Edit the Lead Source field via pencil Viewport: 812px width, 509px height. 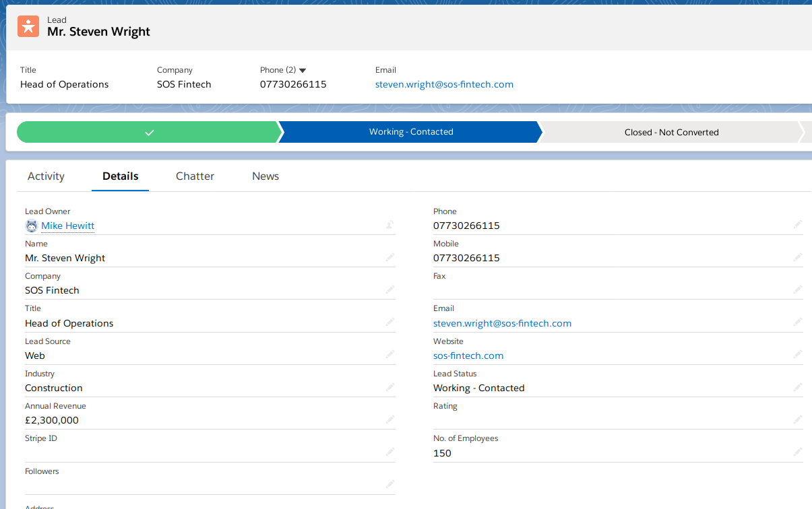[390, 354]
